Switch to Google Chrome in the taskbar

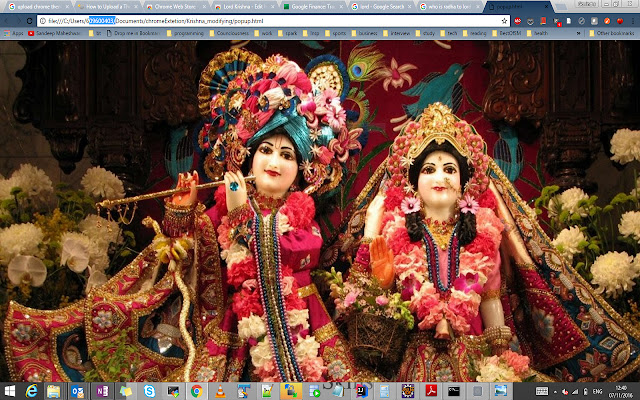click(196, 391)
